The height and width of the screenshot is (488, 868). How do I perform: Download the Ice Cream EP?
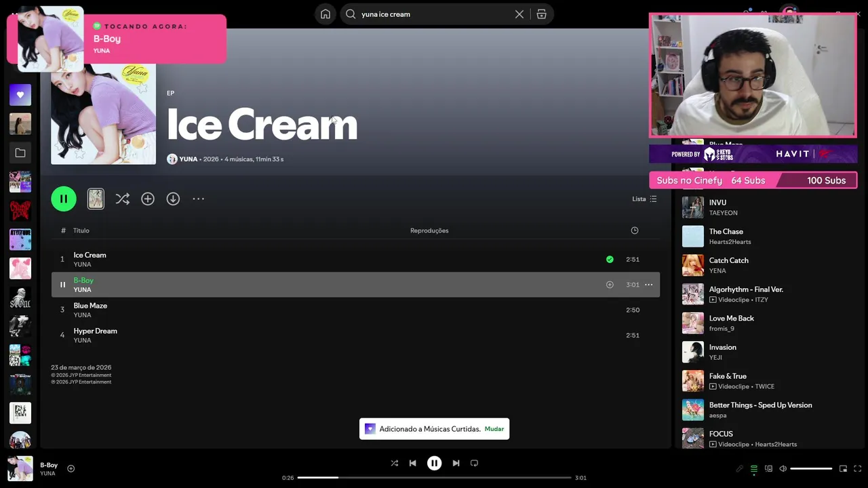click(x=173, y=199)
